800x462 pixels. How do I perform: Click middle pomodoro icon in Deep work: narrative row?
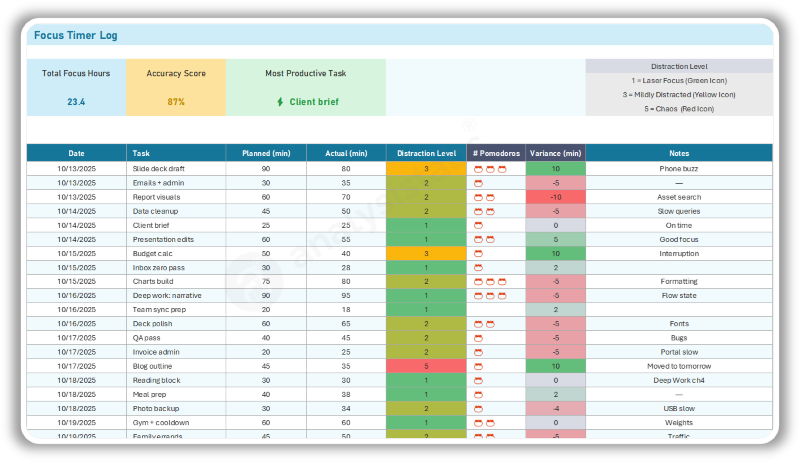[x=490, y=296]
